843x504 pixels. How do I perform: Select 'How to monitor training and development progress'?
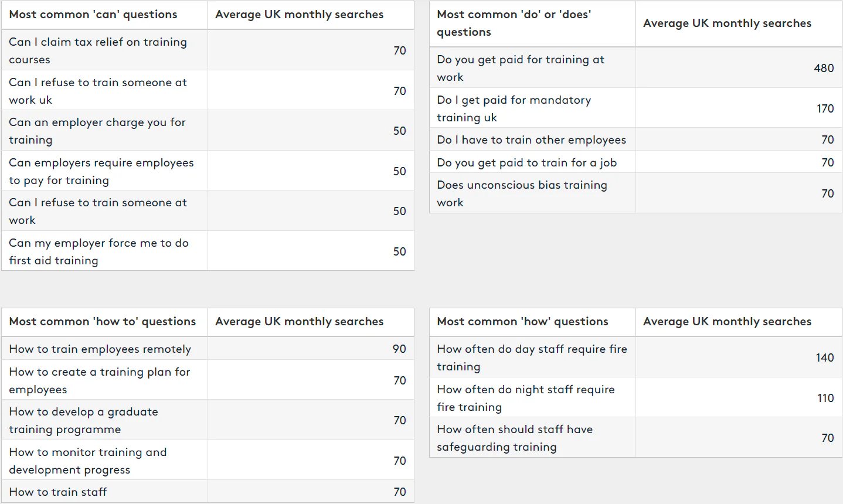point(88,461)
